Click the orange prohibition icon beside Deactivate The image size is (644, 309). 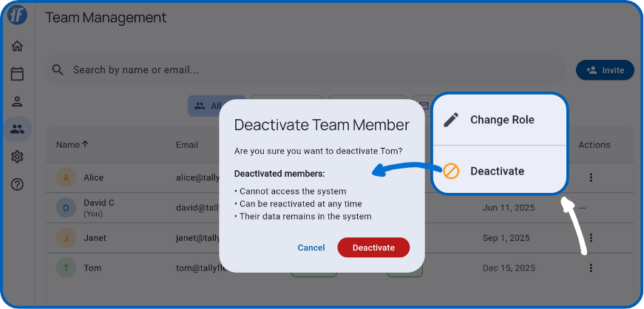click(x=451, y=171)
